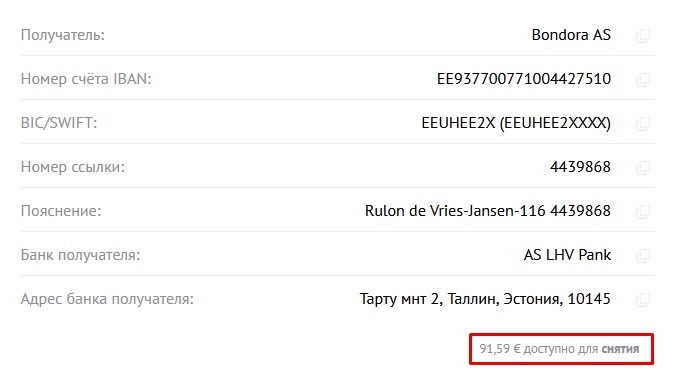Copy the Пояснение payment description

point(643,211)
